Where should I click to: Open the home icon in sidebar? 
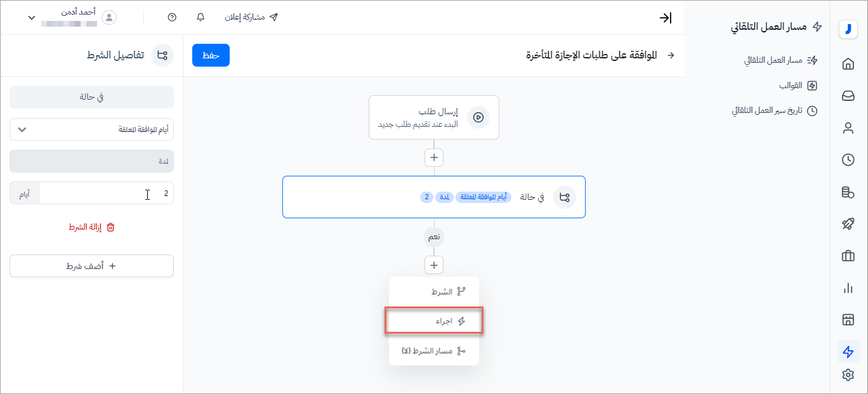(x=848, y=63)
